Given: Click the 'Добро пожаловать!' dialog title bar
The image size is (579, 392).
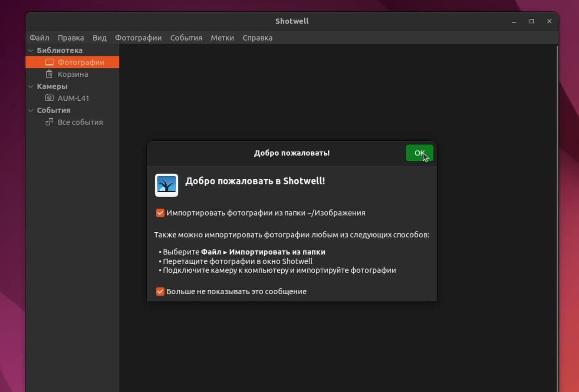Looking at the screenshot, I should click(x=292, y=153).
